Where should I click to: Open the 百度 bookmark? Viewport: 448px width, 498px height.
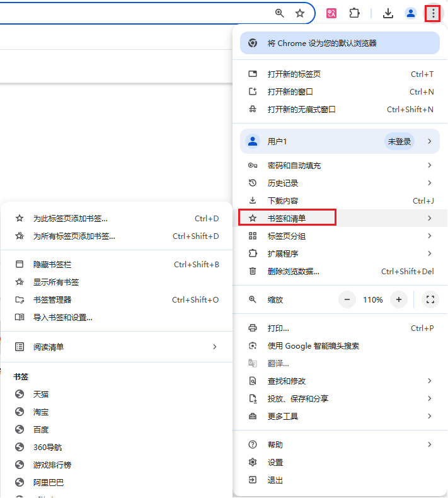117,430
